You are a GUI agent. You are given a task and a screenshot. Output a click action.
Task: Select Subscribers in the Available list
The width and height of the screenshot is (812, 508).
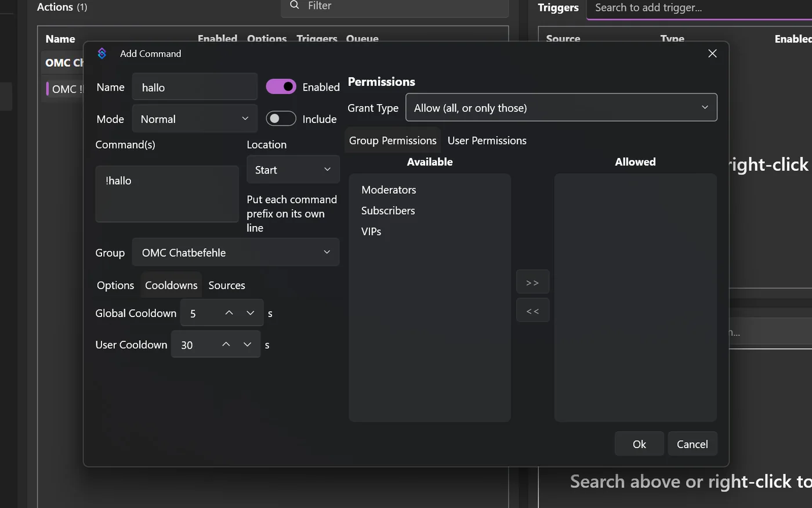[x=388, y=211]
